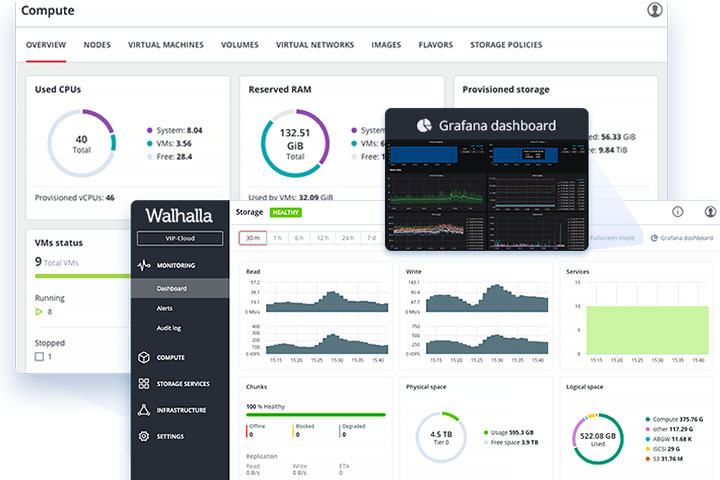Click the 9 Total VMs count
The width and height of the screenshot is (720, 480).
[x=56, y=262]
